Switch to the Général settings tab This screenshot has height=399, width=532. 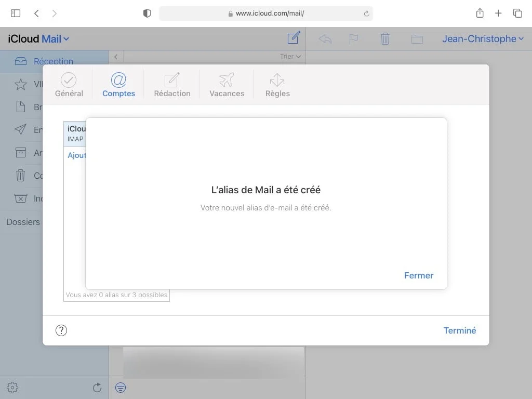point(69,84)
